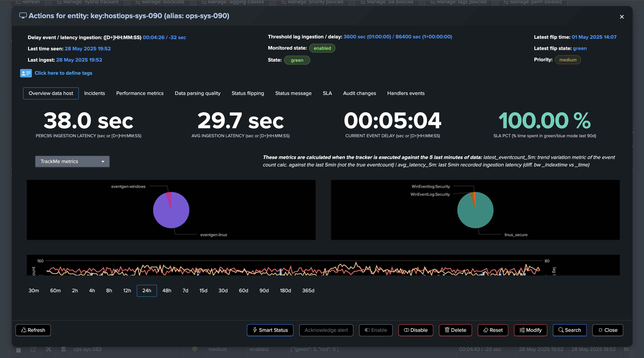Click the Search magnifier button
Viewport: 644px width, 358px height.
coord(570,330)
